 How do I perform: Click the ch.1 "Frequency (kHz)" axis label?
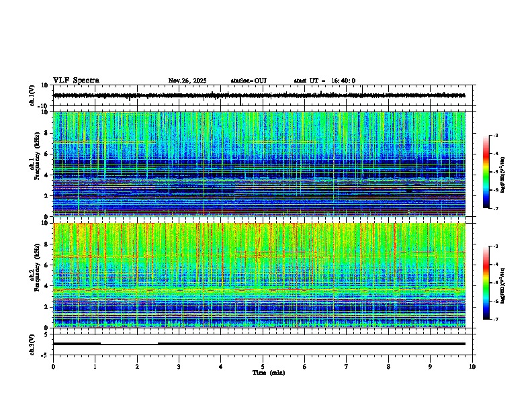[37, 156]
